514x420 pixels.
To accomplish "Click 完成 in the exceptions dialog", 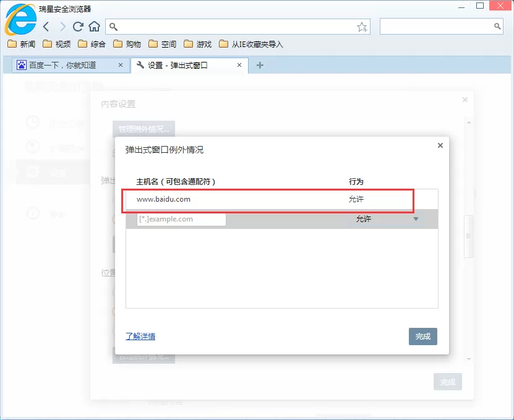I will [x=423, y=336].
